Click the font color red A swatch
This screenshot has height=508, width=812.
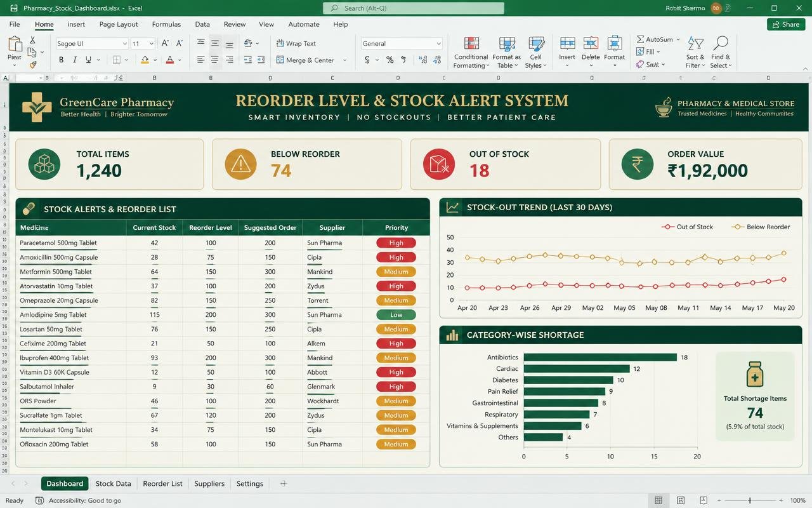169,60
